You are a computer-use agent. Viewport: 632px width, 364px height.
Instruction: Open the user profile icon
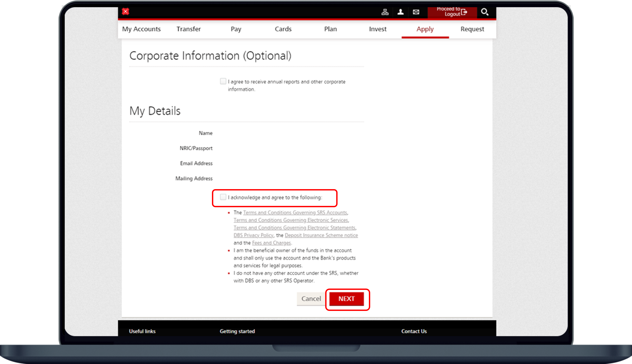click(400, 12)
